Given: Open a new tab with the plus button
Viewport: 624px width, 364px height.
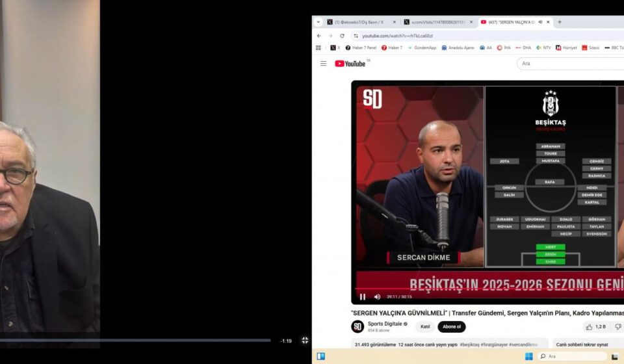Looking at the screenshot, I should (x=560, y=22).
